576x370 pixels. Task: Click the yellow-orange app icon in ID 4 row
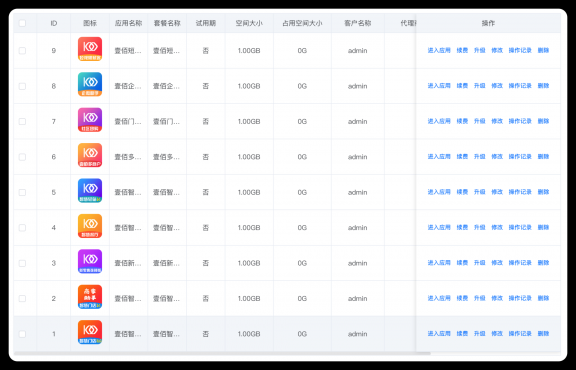point(90,226)
